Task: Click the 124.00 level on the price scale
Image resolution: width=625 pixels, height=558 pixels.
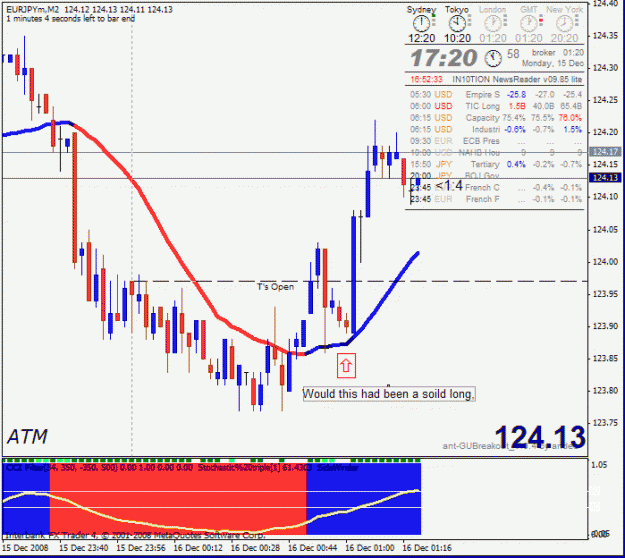Action: click(605, 262)
